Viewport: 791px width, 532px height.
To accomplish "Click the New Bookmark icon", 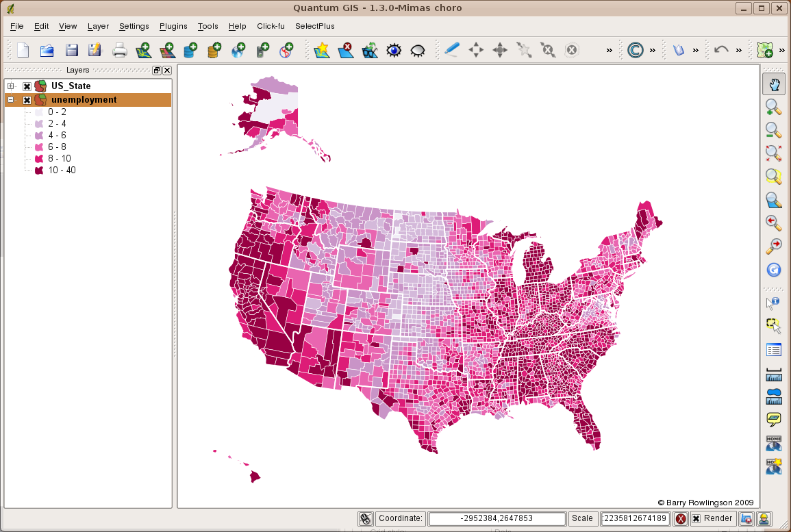I will point(773,467).
